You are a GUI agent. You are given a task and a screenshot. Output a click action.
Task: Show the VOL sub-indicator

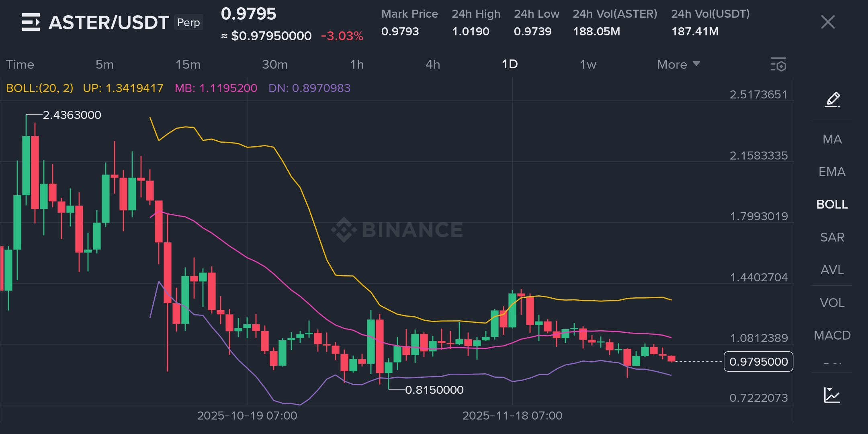[832, 303]
